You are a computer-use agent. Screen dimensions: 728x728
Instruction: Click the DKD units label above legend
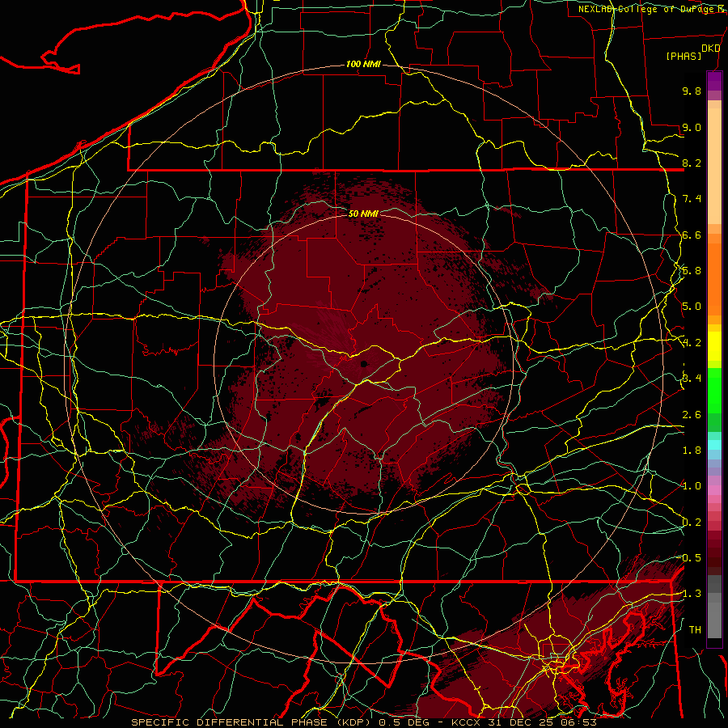pyautogui.click(x=711, y=49)
